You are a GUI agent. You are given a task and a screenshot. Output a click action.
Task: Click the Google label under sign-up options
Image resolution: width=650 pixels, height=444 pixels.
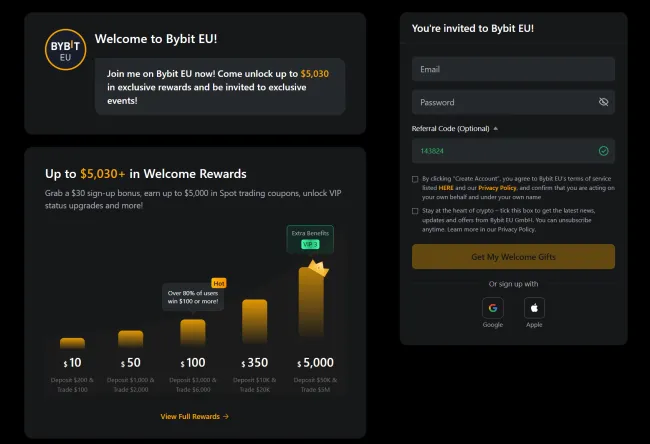pos(492,325)
